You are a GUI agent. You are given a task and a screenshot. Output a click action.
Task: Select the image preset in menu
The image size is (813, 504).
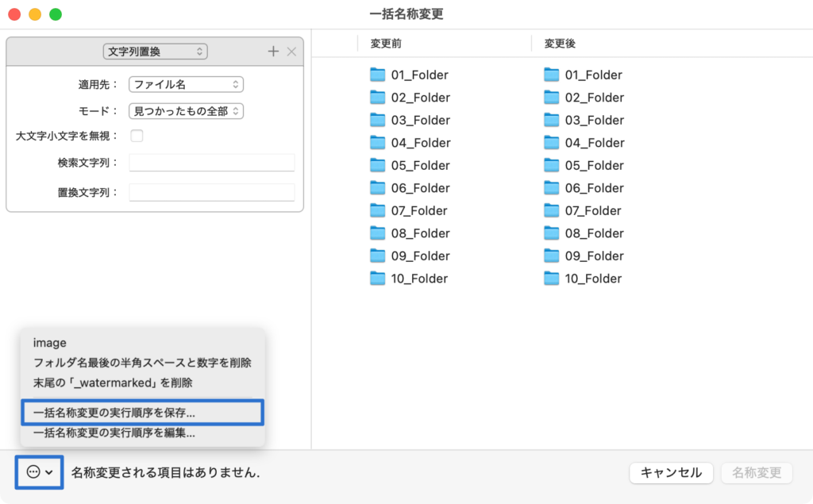click(50, 343)
